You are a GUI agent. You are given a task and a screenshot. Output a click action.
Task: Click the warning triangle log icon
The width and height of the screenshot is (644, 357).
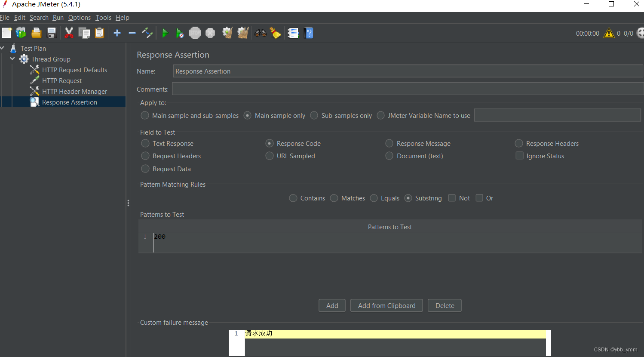[609, 33]
